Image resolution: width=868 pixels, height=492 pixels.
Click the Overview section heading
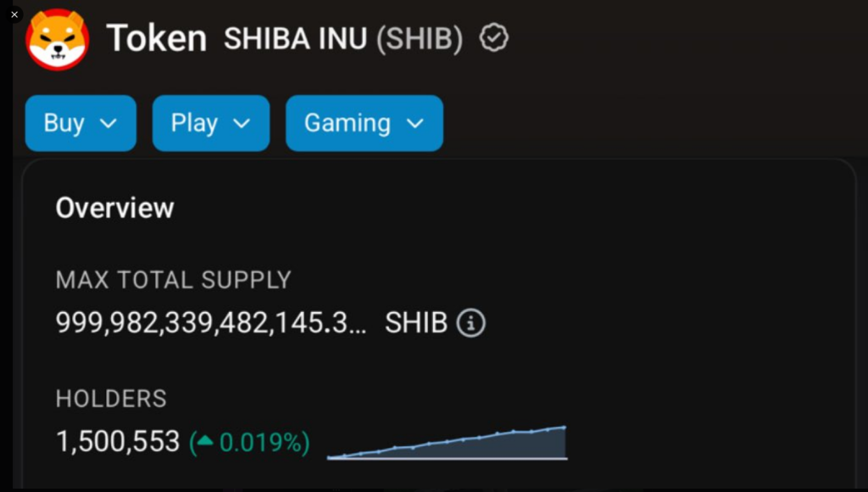(x=114, y=208)
